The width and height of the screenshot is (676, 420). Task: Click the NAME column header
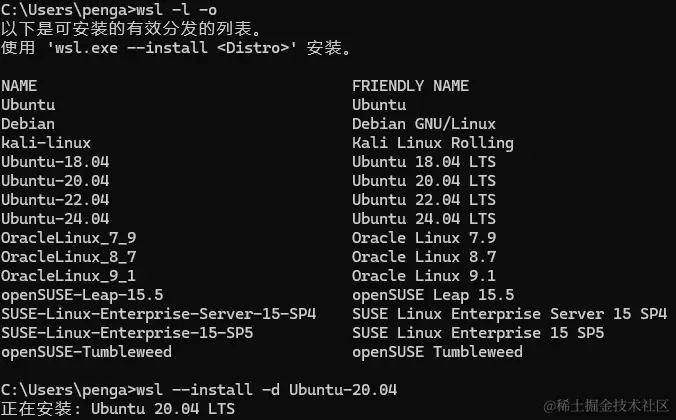click(x=19, y=86)
